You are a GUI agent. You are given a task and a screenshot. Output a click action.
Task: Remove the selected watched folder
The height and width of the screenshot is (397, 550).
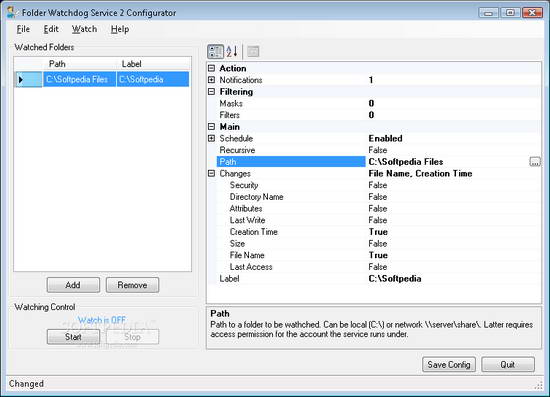pos(132,285)
